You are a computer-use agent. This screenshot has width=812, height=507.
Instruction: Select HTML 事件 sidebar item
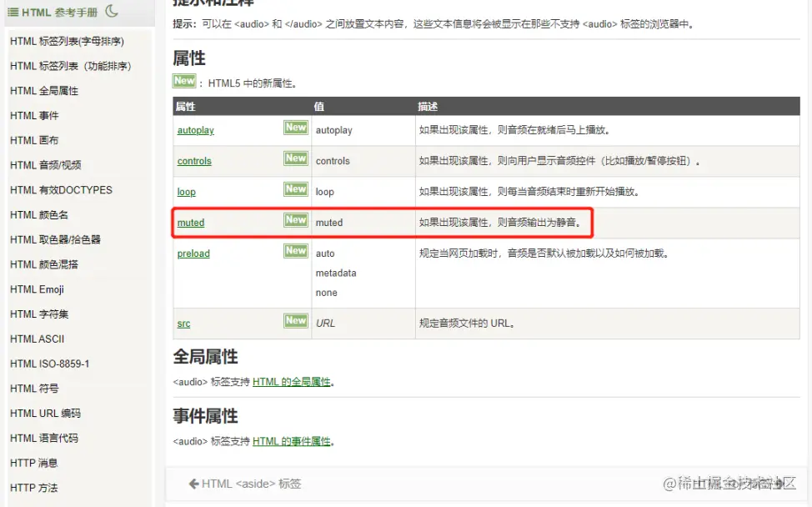tap(34, 115)
